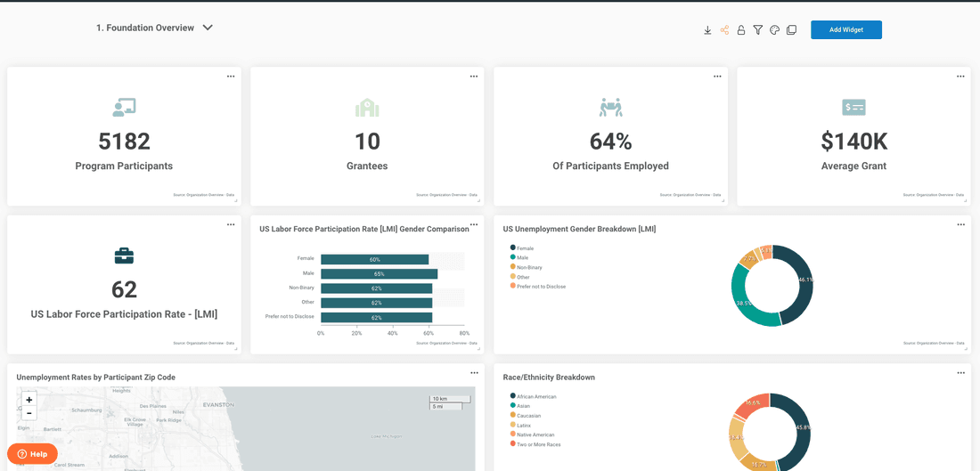
Task: Open three-dot menu on Race/Ethnicity Breakdown widget
Action: (x=960, y=373)
